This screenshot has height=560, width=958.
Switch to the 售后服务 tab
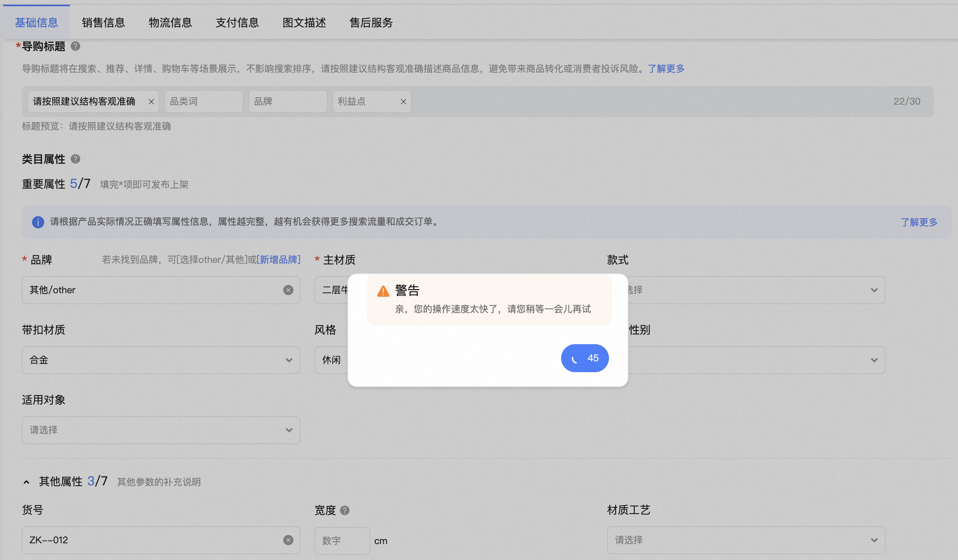[371, 23]
